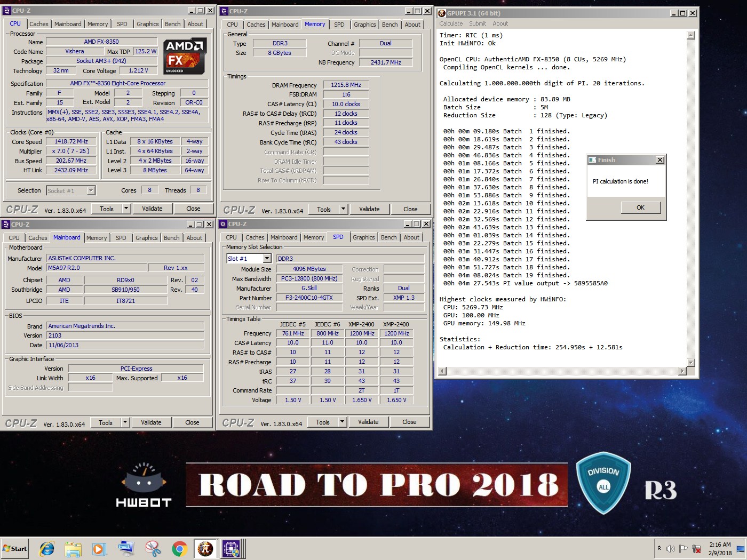747x560 pixels.
Task: Open the Windows Start menu
Action: pyautogui.click(x=15, y=548)
